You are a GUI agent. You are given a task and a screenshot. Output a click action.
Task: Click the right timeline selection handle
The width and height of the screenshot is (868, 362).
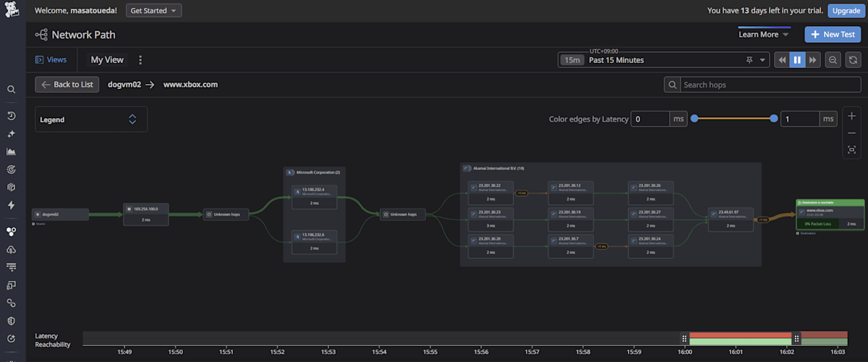pos(796,339)
